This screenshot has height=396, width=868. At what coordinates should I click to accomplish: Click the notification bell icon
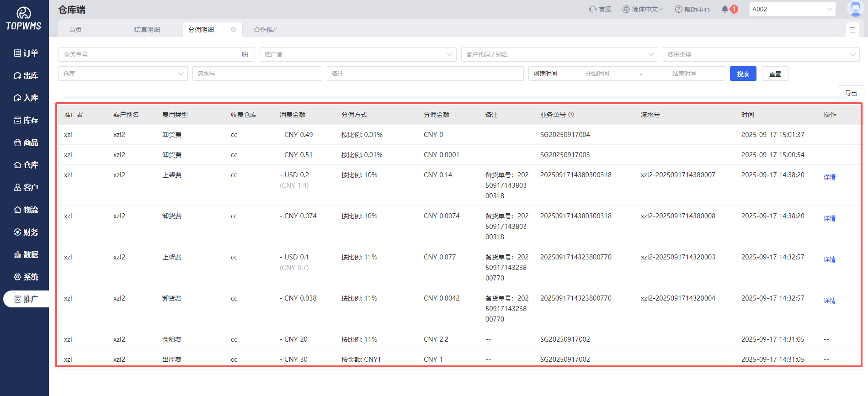(x=725, y=9)
